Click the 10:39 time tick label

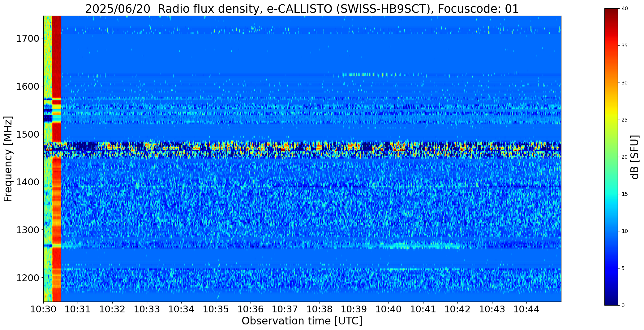[x=354, y=309]
